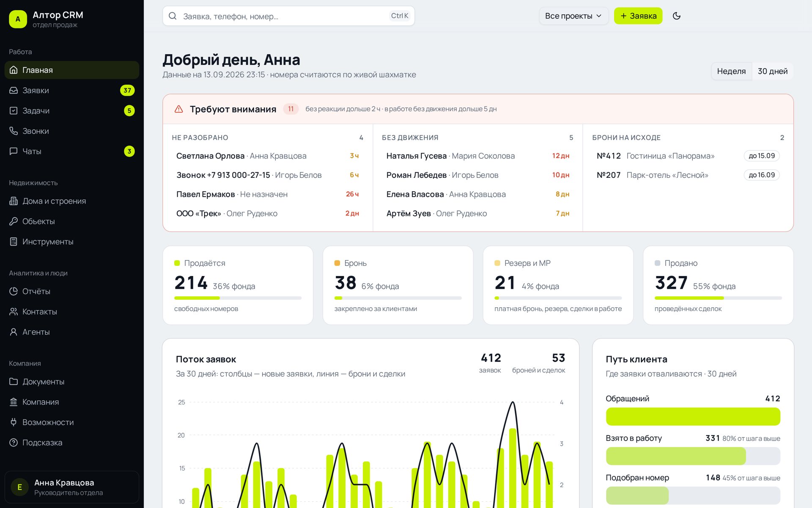Click the Чаты speech bubble icon

(14, 151)
